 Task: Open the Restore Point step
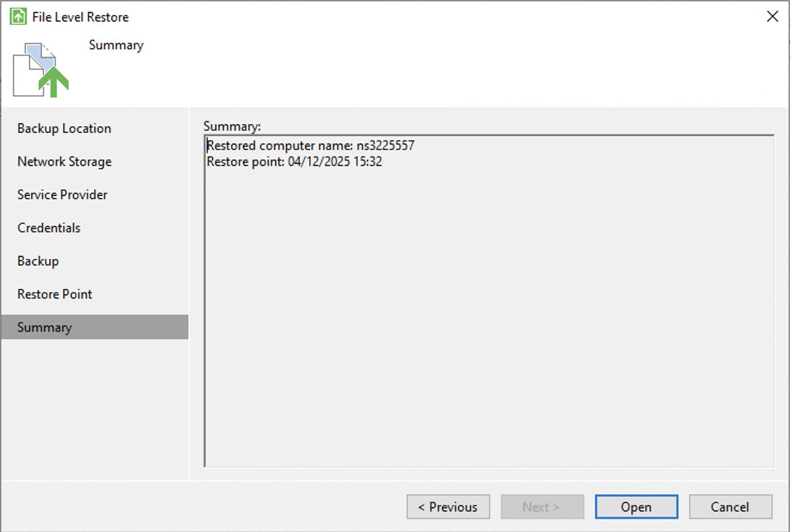[x=54, y=294]
